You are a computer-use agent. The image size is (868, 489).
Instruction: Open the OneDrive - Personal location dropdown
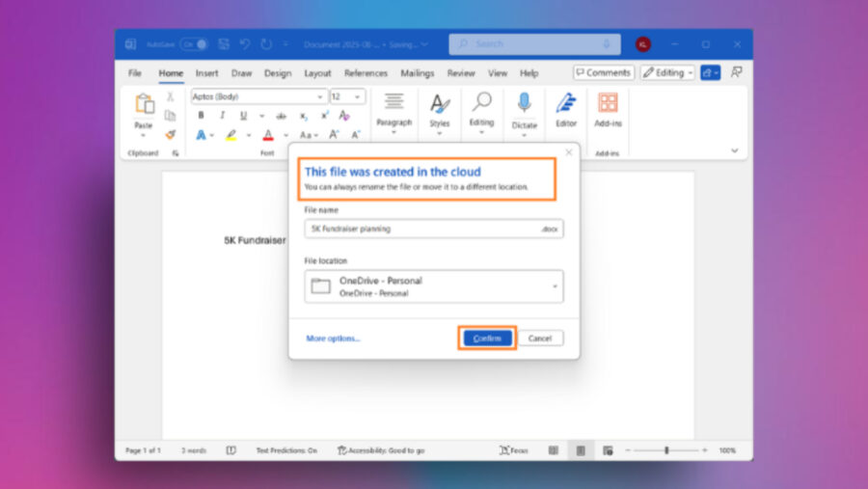433,286
